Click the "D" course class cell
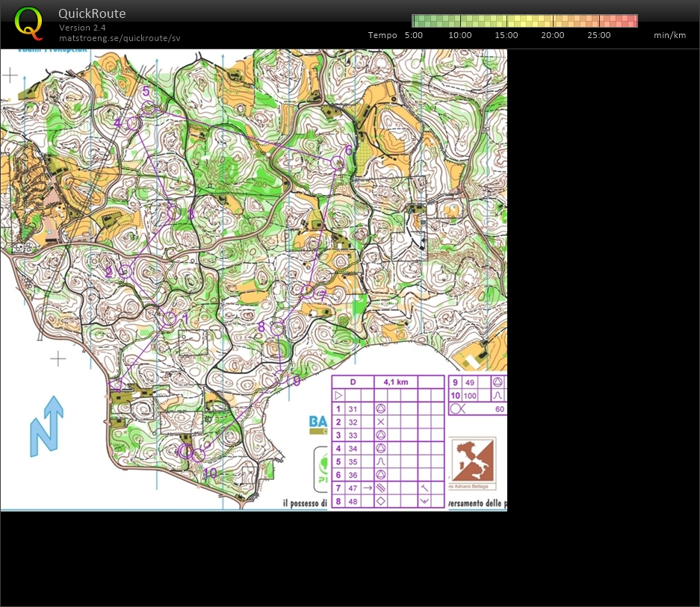 (x=353, y=382)
